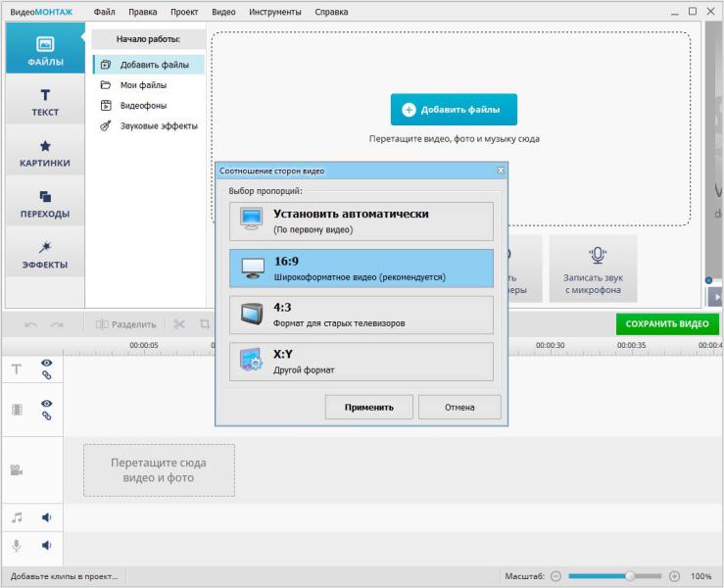This screenshot has width=724, height=588.
Task: Click the 16:9 monitor icon
Action: coord(253,268)
